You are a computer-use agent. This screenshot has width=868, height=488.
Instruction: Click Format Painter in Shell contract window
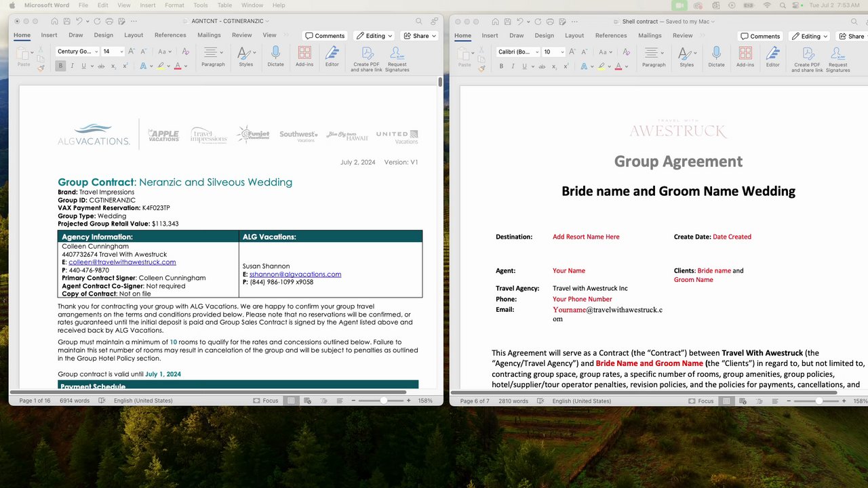click(481, 67)
